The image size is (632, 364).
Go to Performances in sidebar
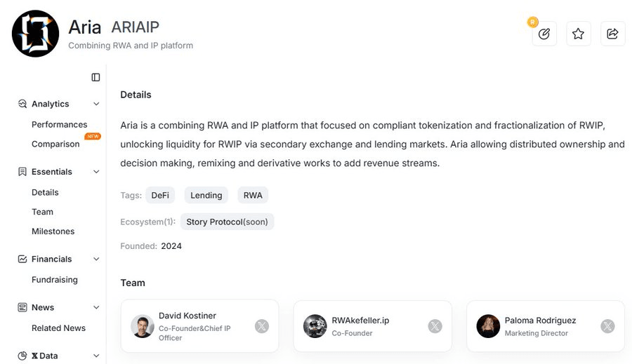[x=60, y=125]
